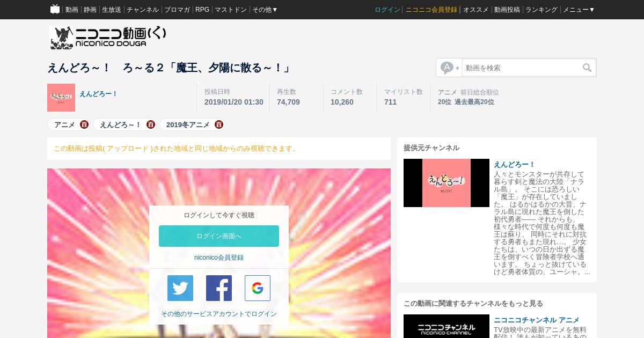
Task: Open dictionary icon beside アニメ tag
Action: 84,124
